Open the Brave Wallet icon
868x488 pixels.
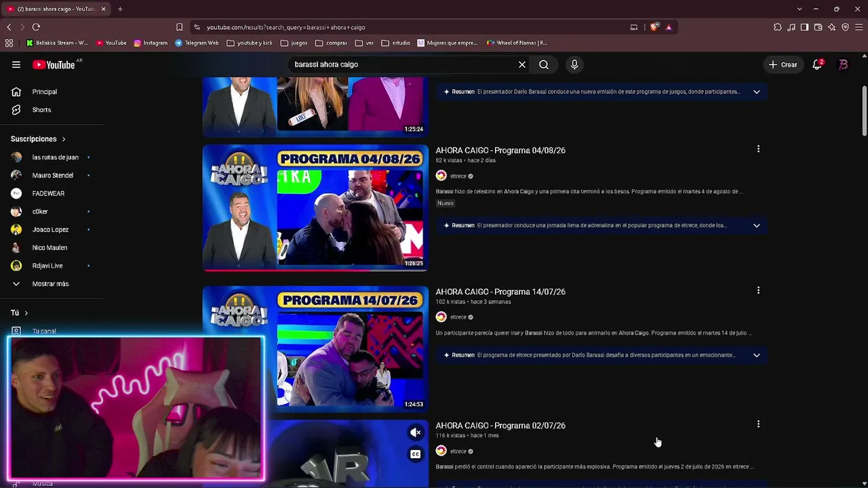click(x=818, y=27)
